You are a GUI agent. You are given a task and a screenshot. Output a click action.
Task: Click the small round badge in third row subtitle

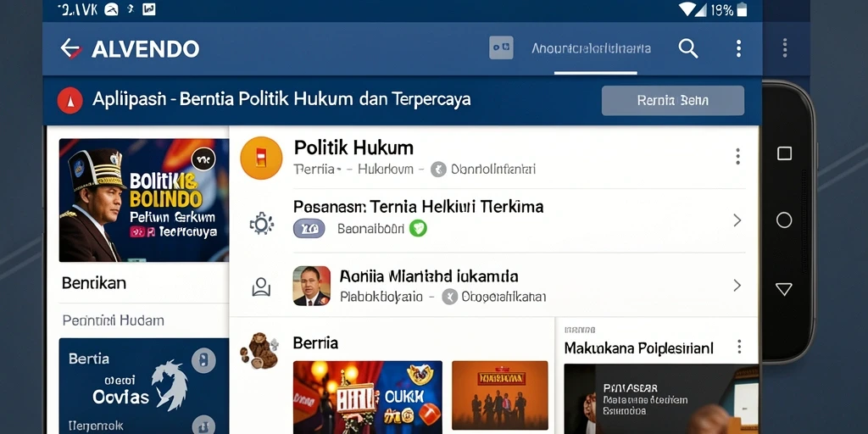click(x=449, y=298)
